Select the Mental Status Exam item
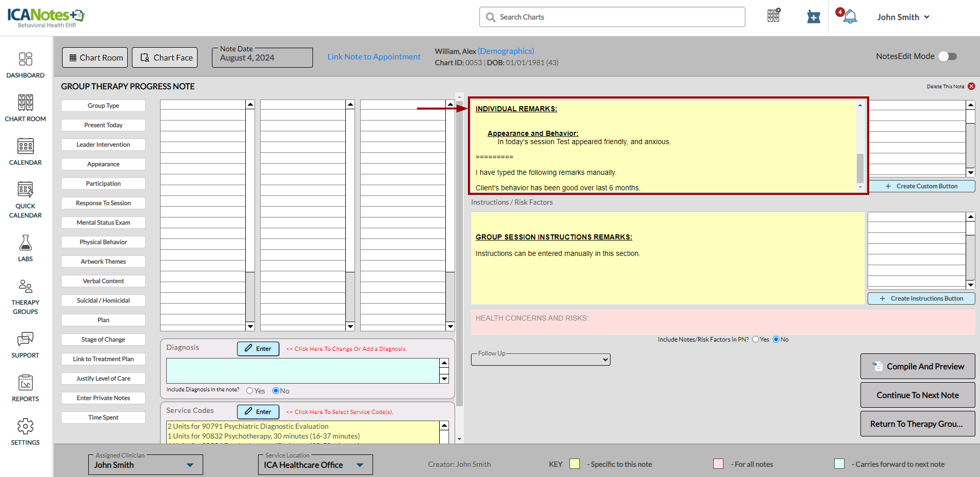This screenshot has height=477, width=980. coord(103,223)
